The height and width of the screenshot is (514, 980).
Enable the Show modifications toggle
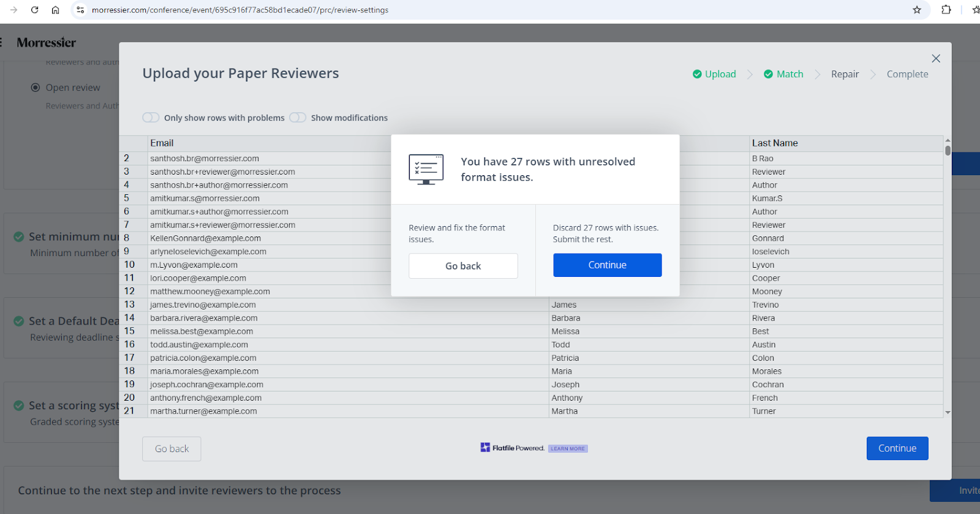tap(298, 118)
